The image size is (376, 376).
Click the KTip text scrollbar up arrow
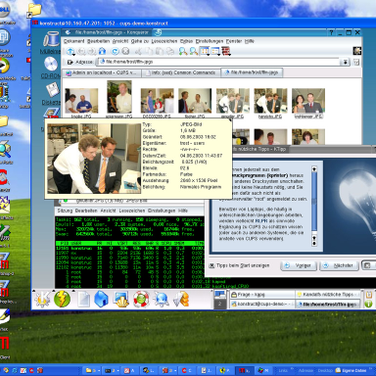314,169
